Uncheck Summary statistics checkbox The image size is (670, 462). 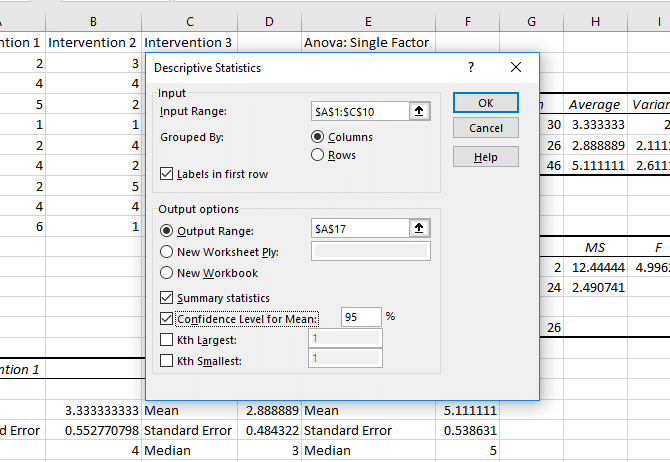pos(167,298)
